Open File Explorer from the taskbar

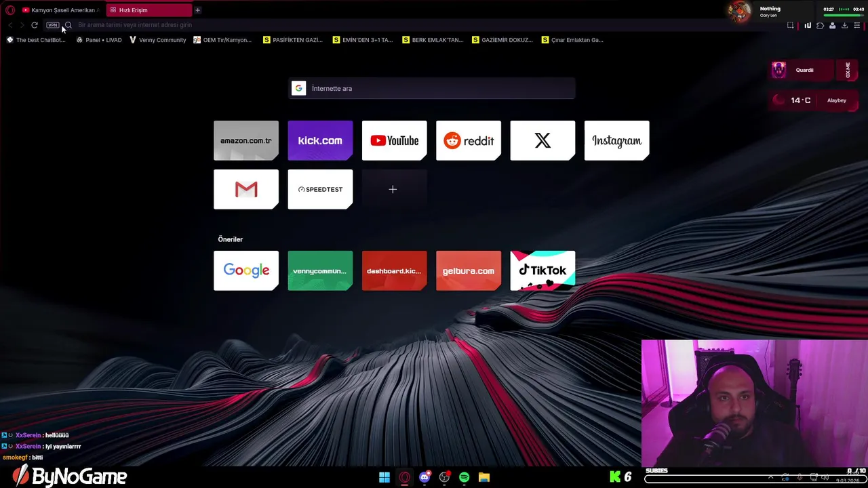click(x=484, y=477)
